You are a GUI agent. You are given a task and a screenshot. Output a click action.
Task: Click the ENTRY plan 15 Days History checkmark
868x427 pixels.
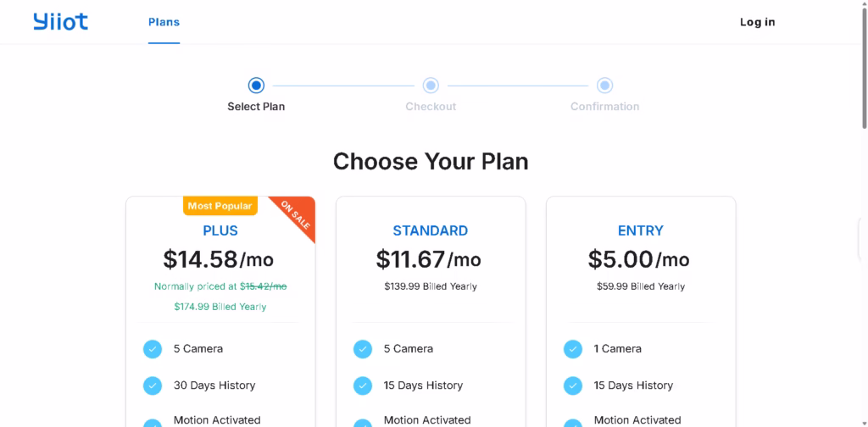(x=573, y=385)
